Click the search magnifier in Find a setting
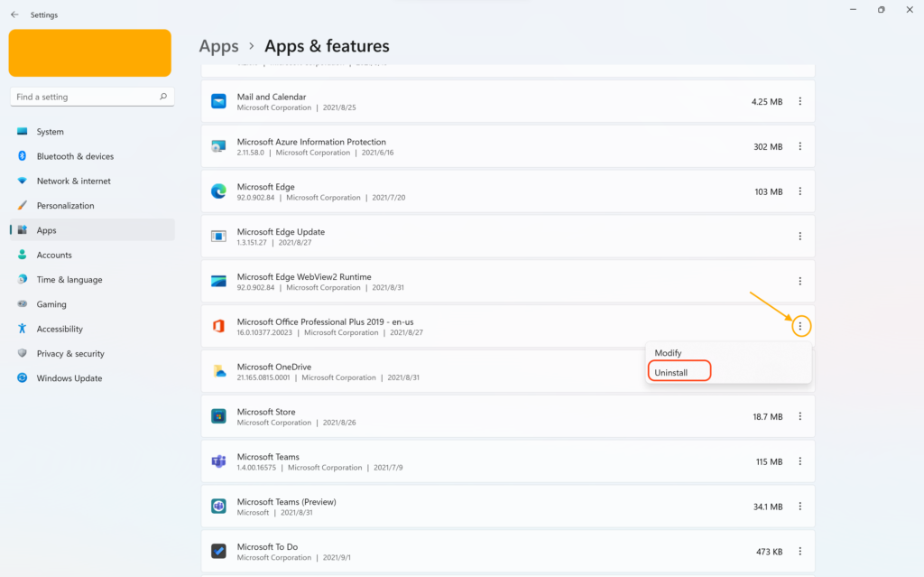The width and height of the screenshot is (924, 577). click(163, 97)
